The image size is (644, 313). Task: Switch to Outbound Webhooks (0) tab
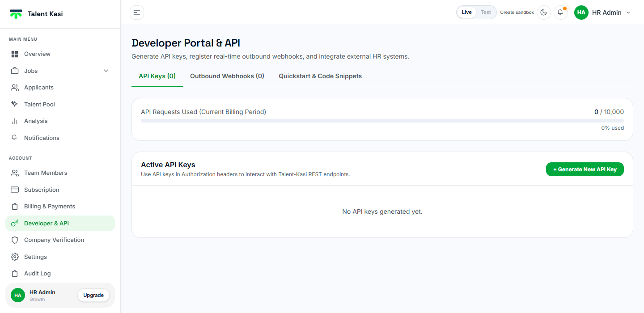(x=227, y=76)
